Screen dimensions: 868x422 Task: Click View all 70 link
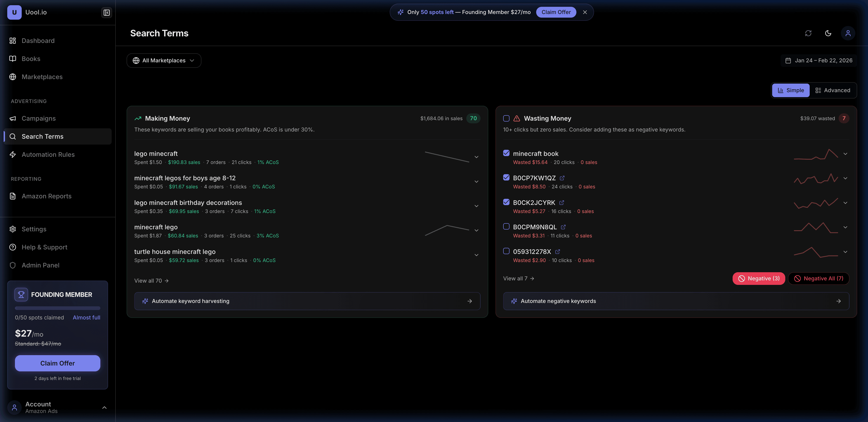(151, 281)
